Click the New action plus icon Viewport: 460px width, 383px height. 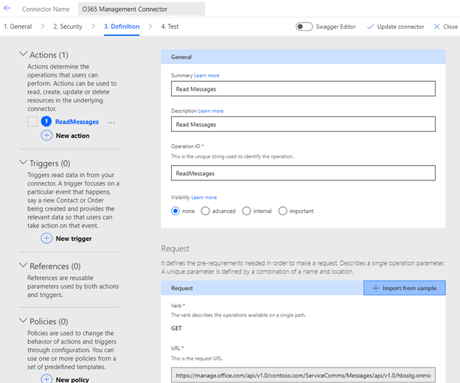46,136
